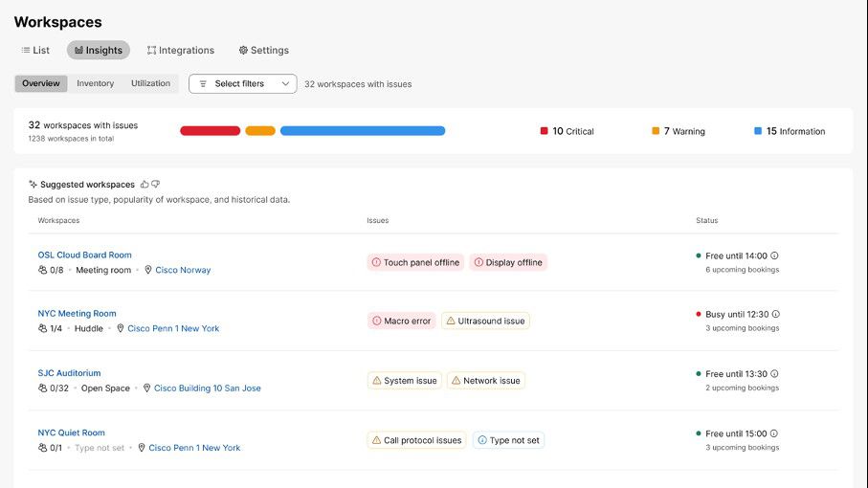Click the thumbs up icon for Suggested workspaces
Image resolution: width=868 pixels, height=488 pixels.
(x=145, y=184)
